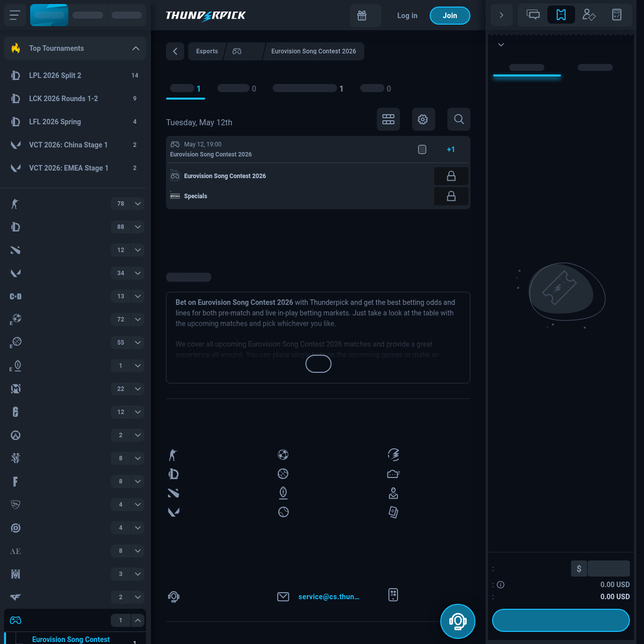The height and width of the screenshot is (644, 644).
Task: Click 'Tuesday, May 12th' date heading
Action: pyautogui.click(x=199, y=122)
